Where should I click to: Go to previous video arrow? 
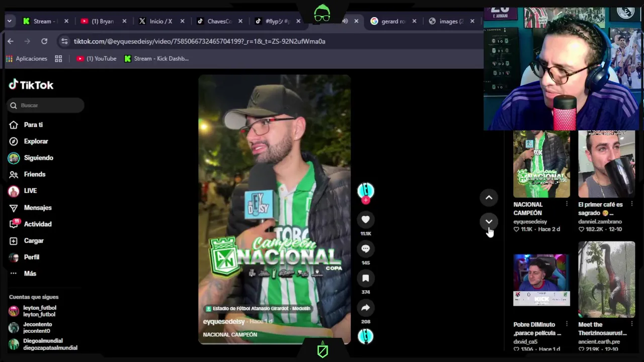(x=489, y=198)
